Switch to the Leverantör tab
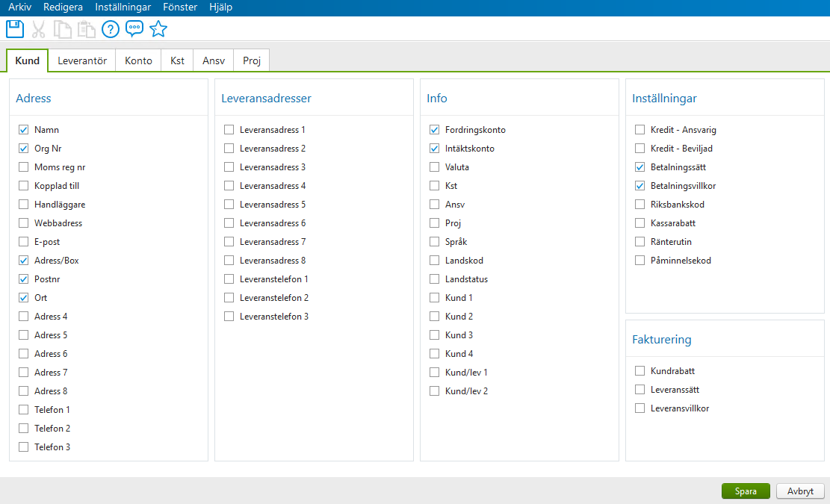Viewport: 830px width, 504px height. tap(82, 60)
